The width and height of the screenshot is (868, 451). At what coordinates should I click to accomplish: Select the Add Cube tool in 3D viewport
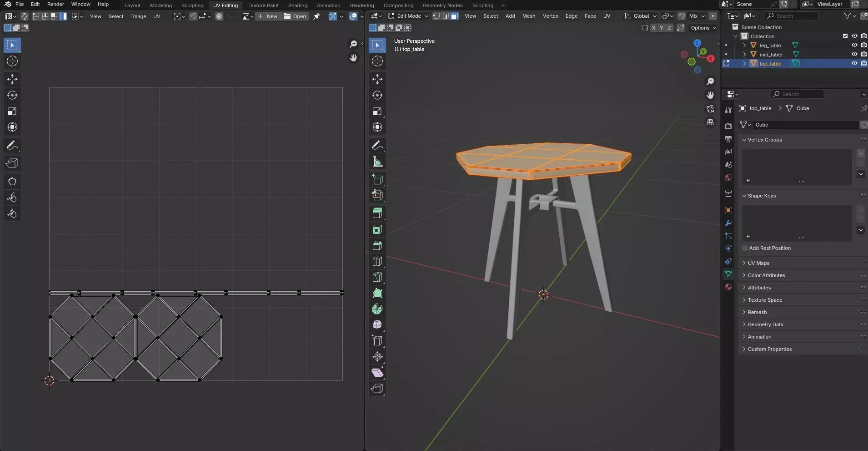click(x=377, y=179)
